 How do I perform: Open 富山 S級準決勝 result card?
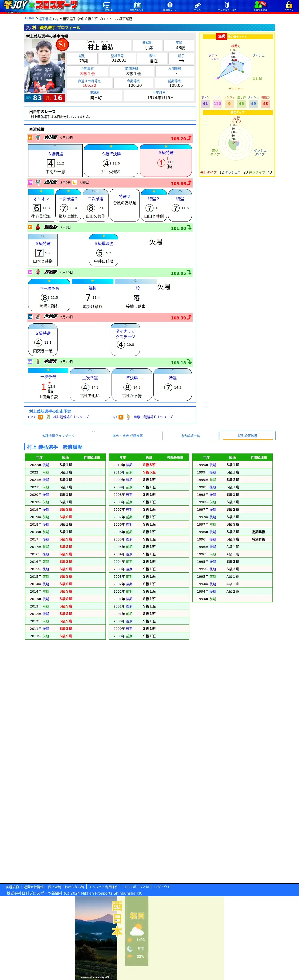coord(104,250)
